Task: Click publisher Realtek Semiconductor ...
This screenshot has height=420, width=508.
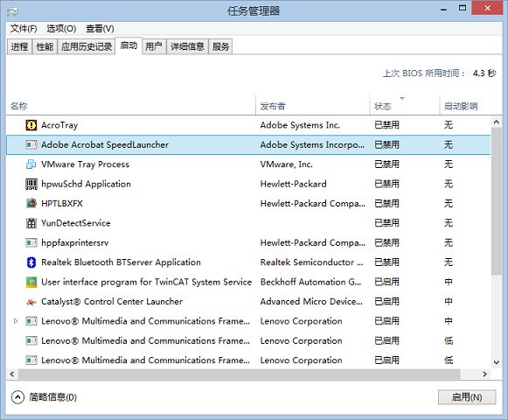Action: coord(311,262)
